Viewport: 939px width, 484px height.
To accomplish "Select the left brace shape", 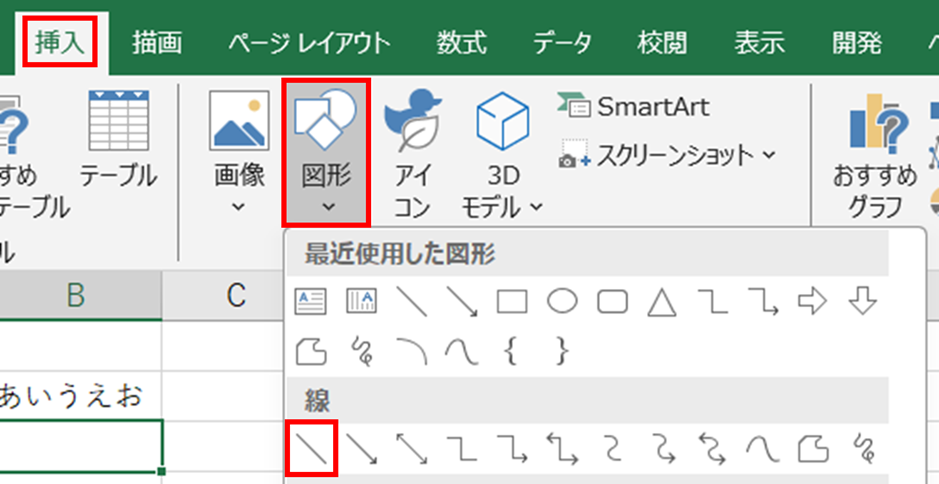I will [x=511, y=351].
